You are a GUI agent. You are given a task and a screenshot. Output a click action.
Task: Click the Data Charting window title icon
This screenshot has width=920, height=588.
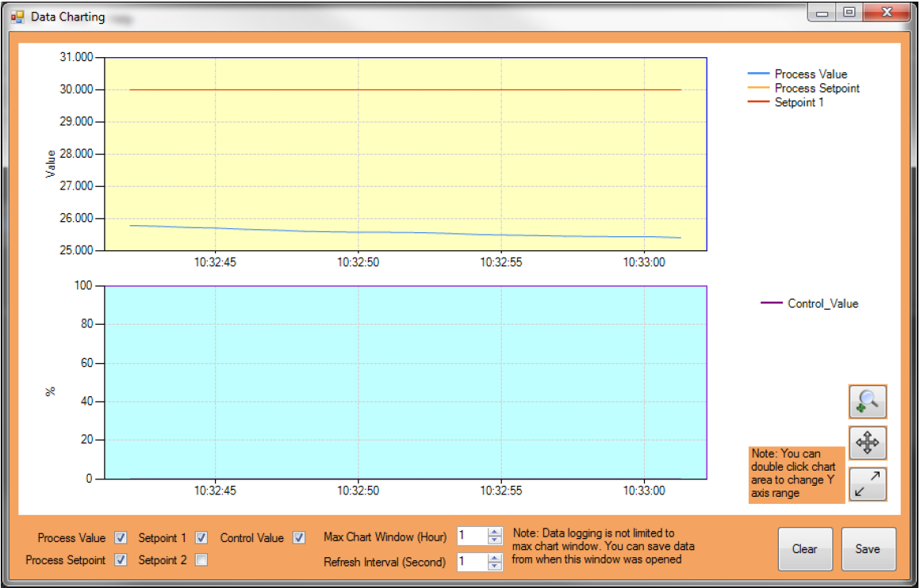click(x=17, y=17)
